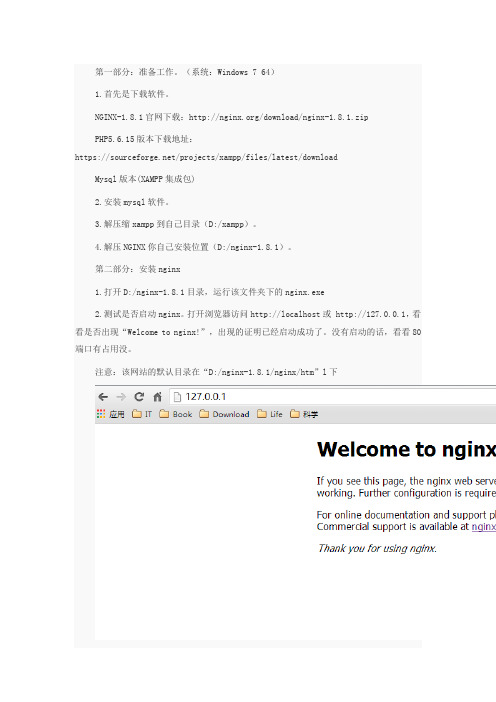The width and height of the screenshot is (496, 702).
Task: Click the paragraph line 'For online documentation and support'
Action: coord(406,515)
